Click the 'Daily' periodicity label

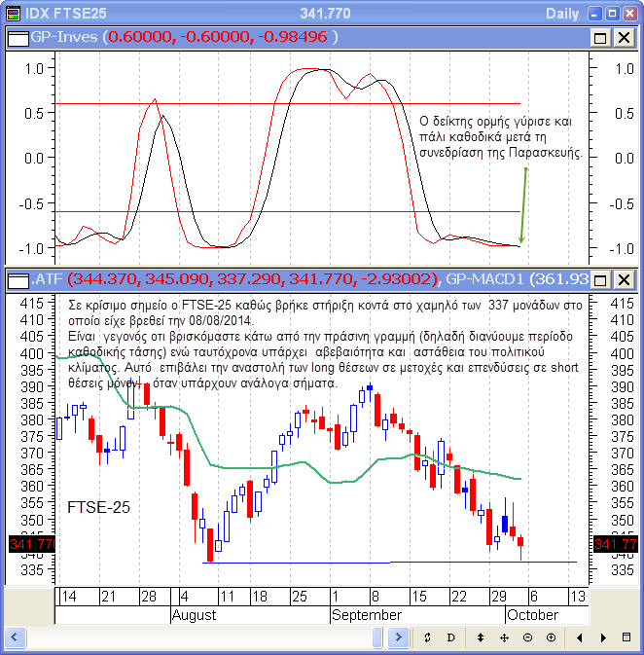pyautogui.click(x=561, y=14)
